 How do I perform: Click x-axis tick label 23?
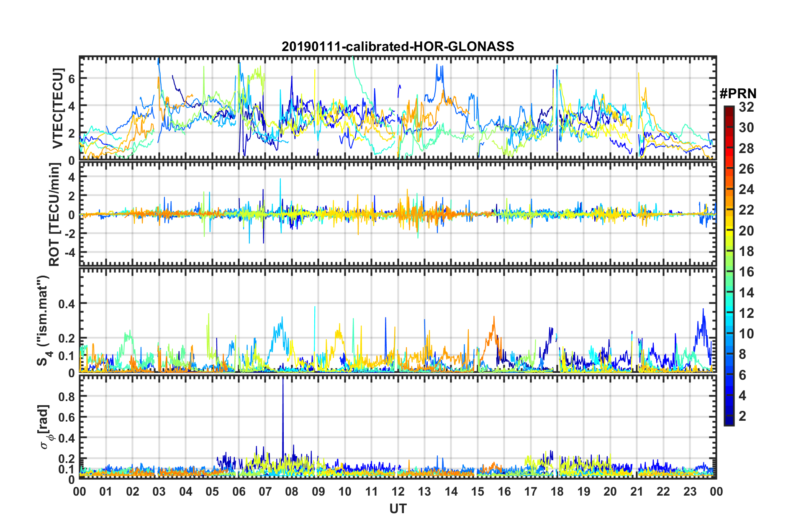[690, 491]
